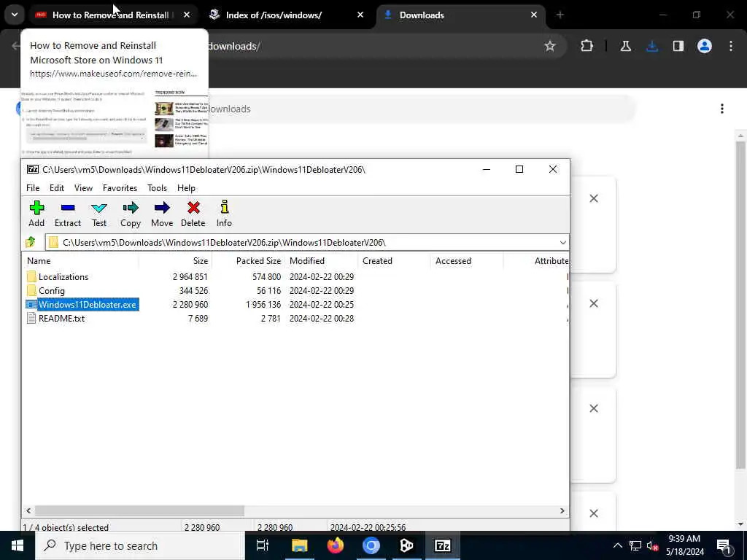Open the Tools menu

click(158, 187)
